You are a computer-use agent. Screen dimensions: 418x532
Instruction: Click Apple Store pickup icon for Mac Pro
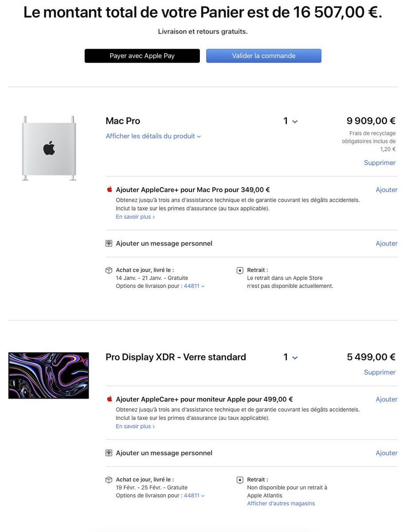(240, 270)
